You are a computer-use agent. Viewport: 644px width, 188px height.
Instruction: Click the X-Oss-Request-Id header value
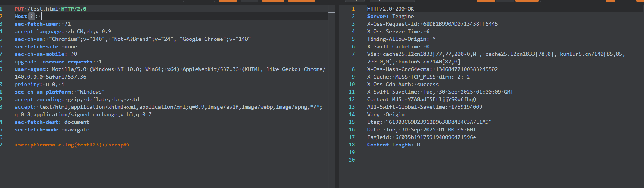460,24
